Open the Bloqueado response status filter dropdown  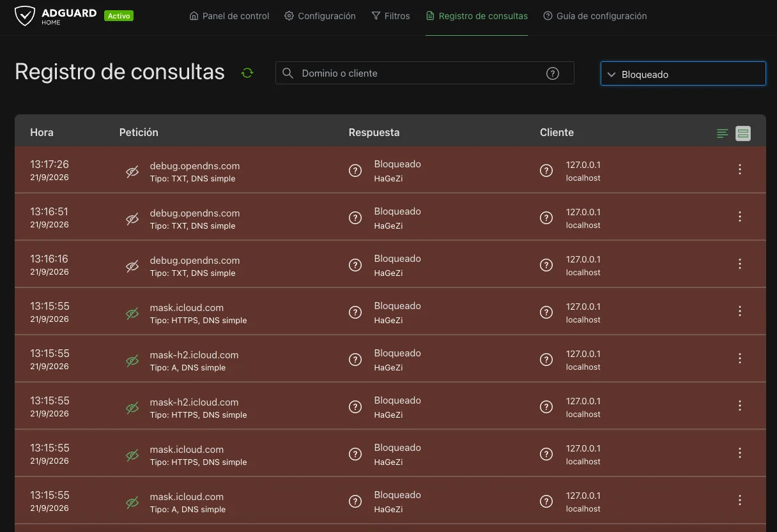(683, 73)
